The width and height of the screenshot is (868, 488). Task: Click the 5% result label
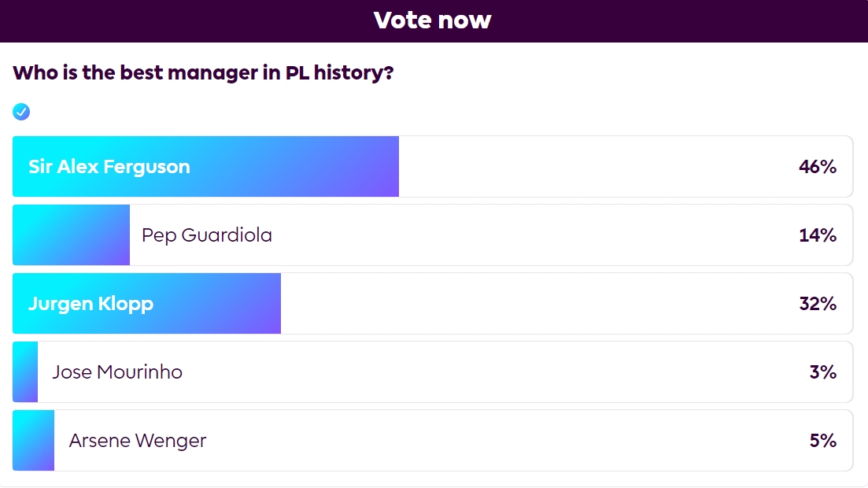(x=822, y=441)
